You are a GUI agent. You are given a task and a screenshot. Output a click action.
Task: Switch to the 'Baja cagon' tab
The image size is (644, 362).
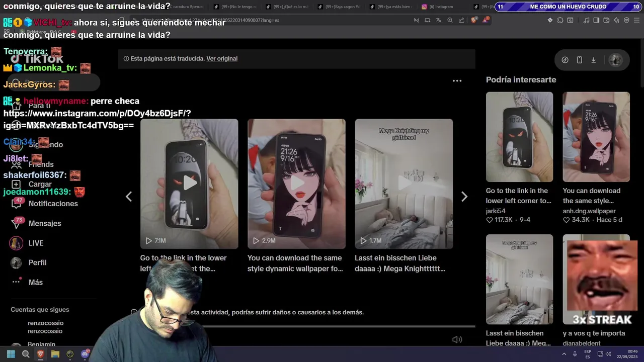(x=340, y=7)
